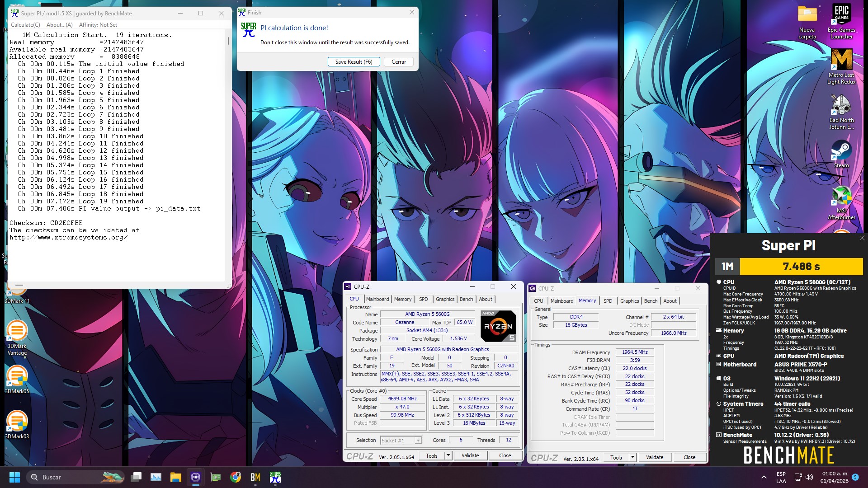Select Mainboard tab in right CPU-Z window
868x488 pixels.
[562, 301]
